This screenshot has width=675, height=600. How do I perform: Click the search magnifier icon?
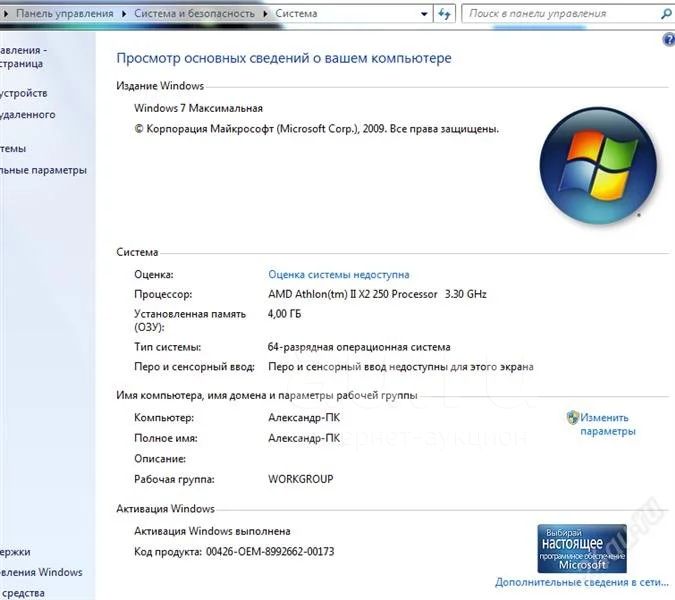666,14
